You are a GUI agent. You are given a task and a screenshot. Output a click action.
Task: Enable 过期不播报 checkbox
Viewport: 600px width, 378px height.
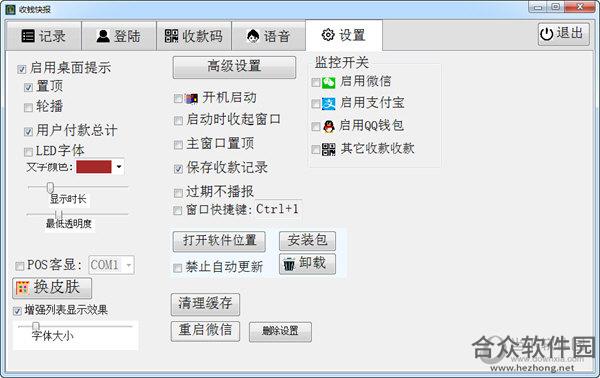(x=178, y=193)
